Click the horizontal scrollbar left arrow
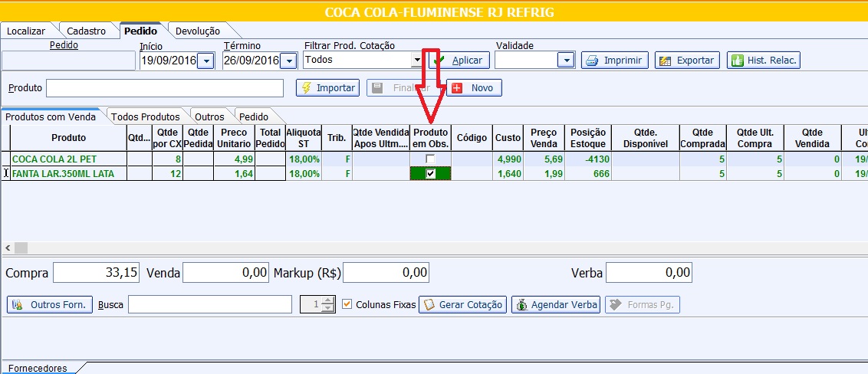868x374 pixels. tap(8, 248)
